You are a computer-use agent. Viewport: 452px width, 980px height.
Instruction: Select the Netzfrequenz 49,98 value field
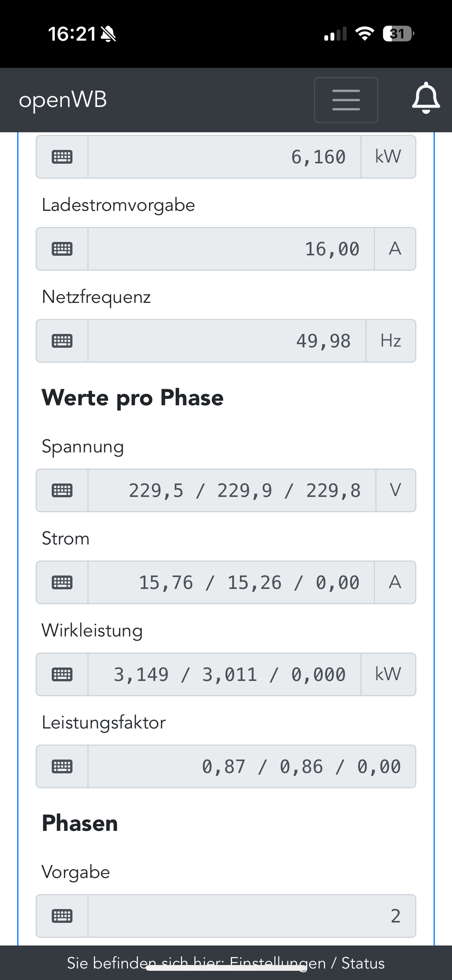[227, 341]
